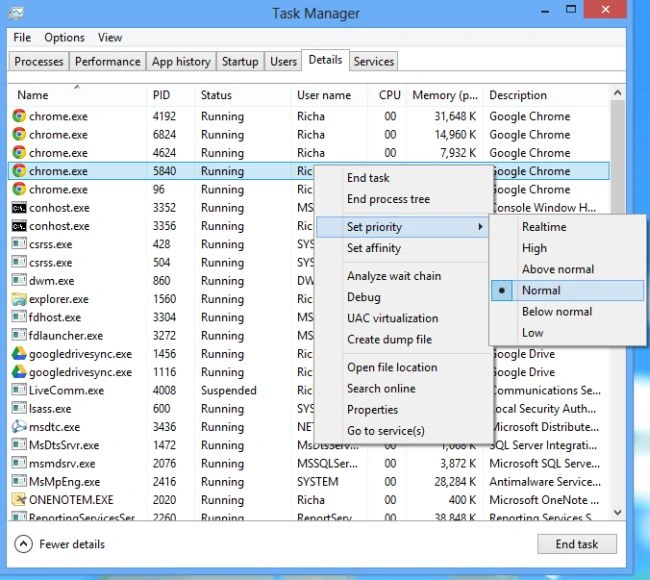Switch to the Services tab
This screenshot has height=580, width=650.
tap(374, 61)
